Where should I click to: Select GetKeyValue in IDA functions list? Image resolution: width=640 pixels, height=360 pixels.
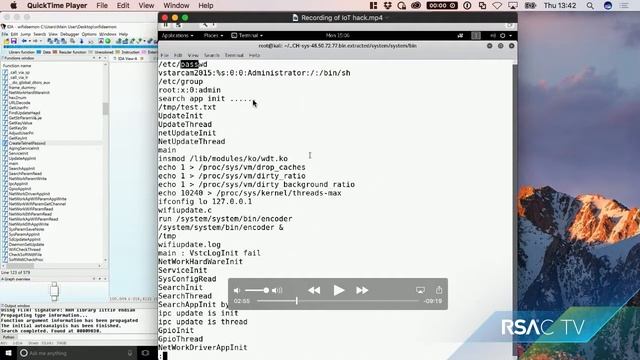pos(20,123)
